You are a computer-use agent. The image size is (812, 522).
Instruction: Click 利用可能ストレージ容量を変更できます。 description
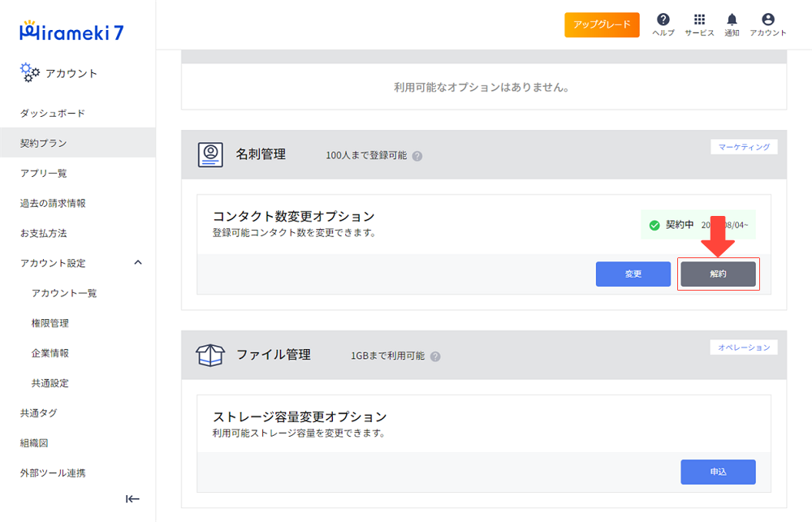tap(299, 433)
